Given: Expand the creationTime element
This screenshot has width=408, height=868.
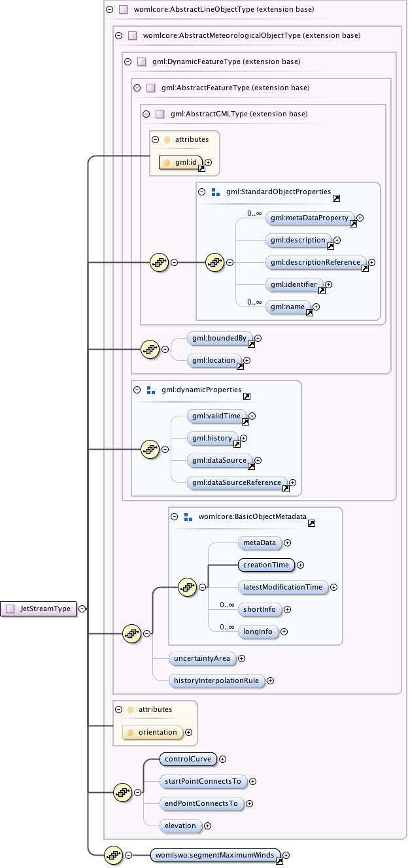Looking at the screenshot, I should click(301, 565).
